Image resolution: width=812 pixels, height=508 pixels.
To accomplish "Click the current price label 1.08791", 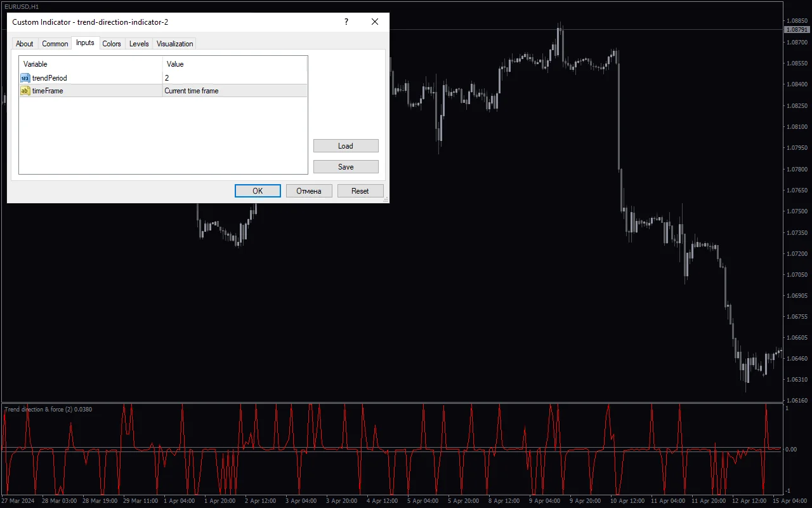I will point(797,30).
